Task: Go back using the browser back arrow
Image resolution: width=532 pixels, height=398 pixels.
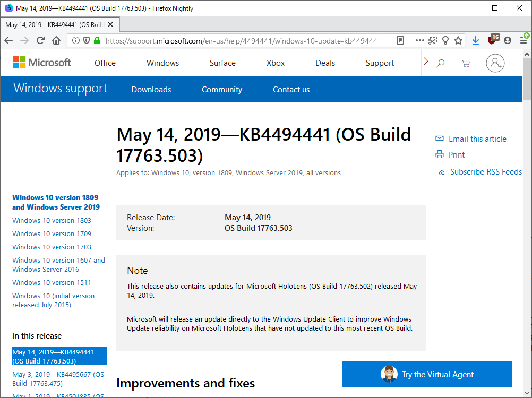Action: (8, 41)
